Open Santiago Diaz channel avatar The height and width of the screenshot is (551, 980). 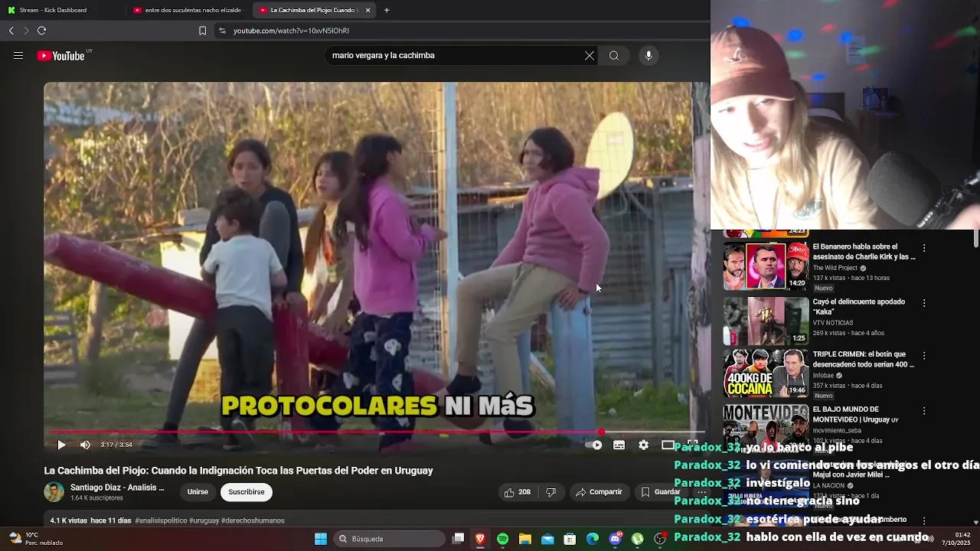54,492
